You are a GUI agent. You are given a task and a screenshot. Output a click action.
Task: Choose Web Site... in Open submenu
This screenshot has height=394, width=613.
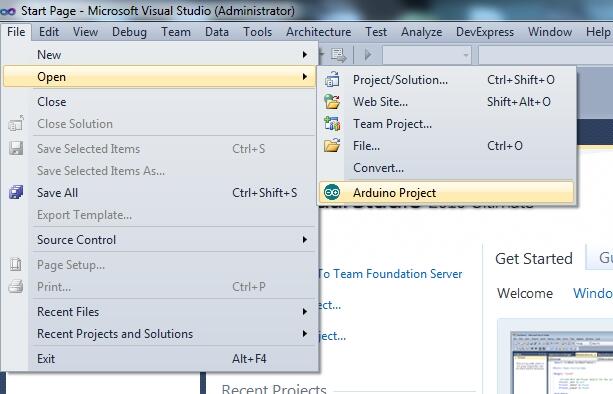coord(446,102)
